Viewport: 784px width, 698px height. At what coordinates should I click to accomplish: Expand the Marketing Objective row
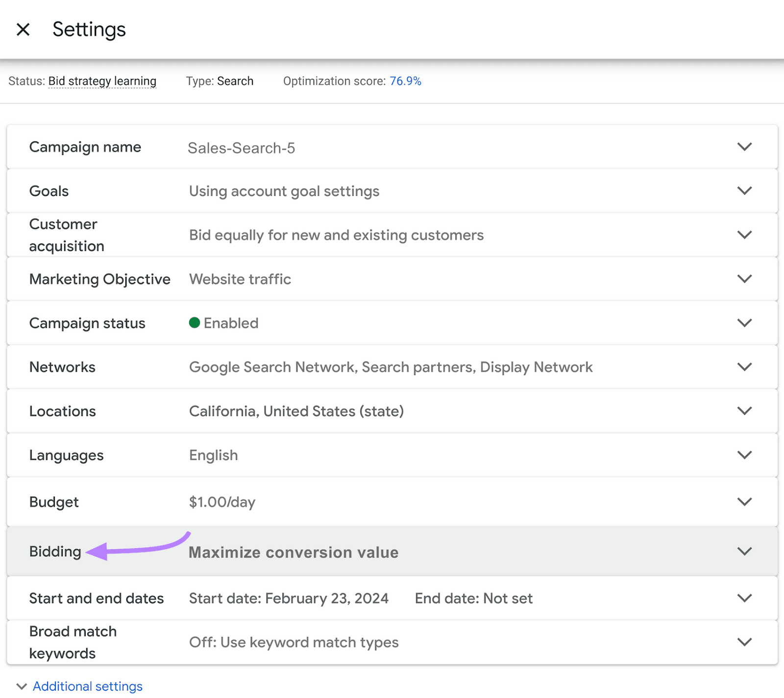pyautogui.click(x=744, y=279)
